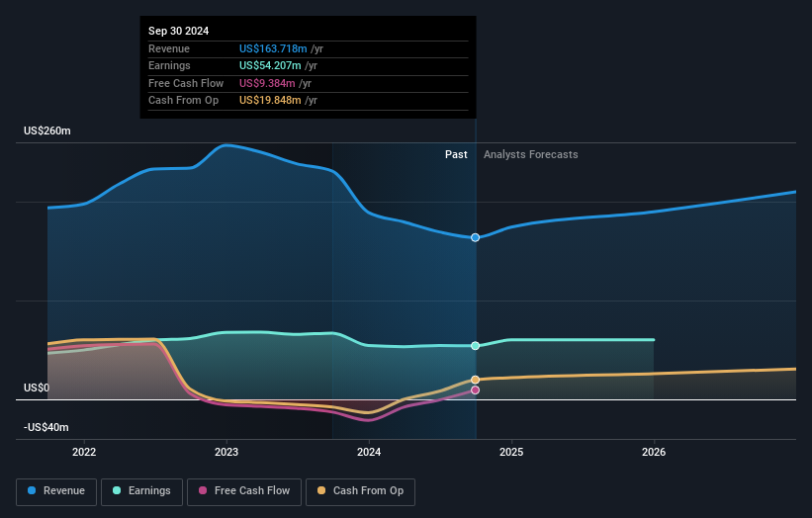The height and width of the screenshot is (518, 812).
Task: Toggle the Revenue legend series
Action: click(56, 491)
